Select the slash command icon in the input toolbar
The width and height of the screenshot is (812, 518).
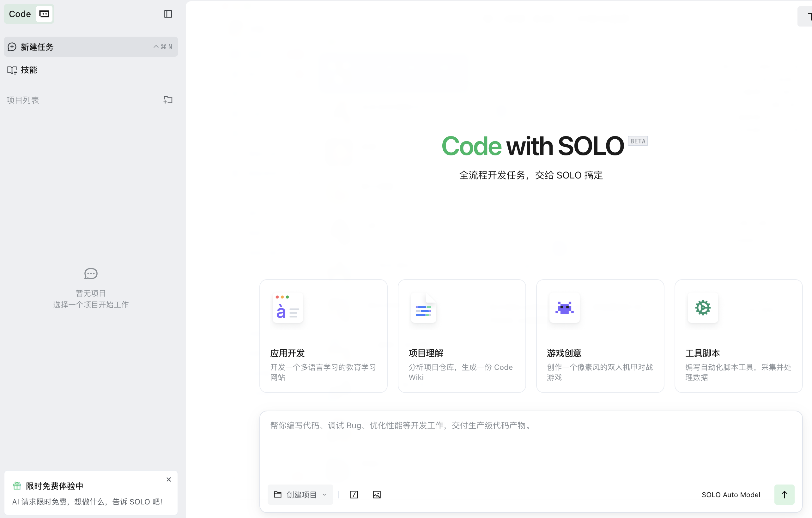coord(354,494)
